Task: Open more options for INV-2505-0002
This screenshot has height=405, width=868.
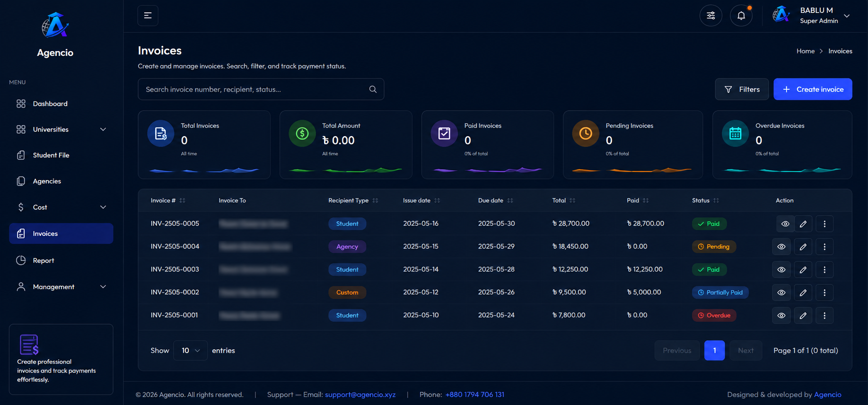Action: click(824, 293)
